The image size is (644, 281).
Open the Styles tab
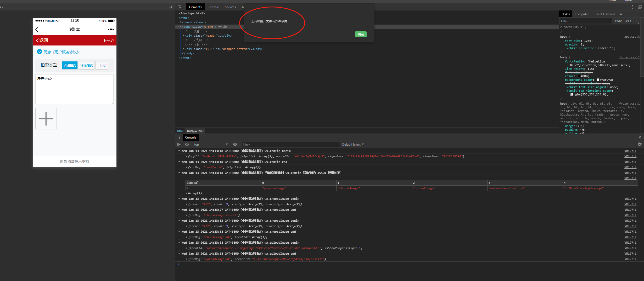point(565,14)
